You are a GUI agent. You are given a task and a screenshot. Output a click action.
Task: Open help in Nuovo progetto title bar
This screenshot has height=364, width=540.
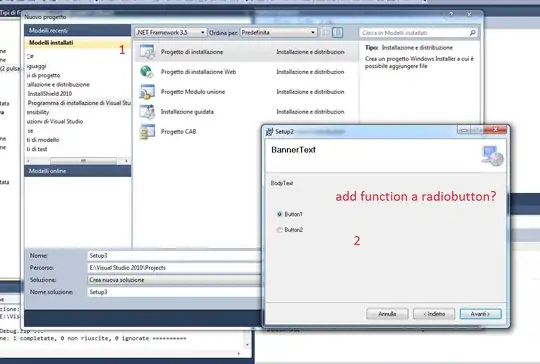coord(451,14)
